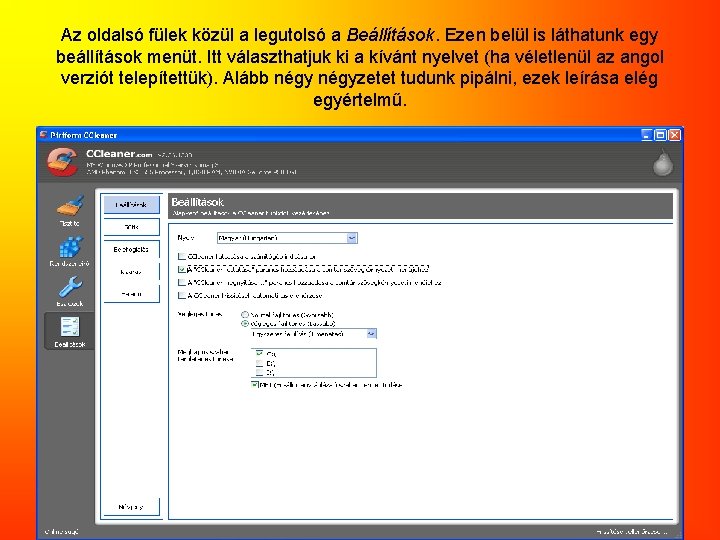Image resolution: width=720 pixels, height=540 pixels.
Task: Open the Névjegy about tab
Action: (x=131, y=507)
